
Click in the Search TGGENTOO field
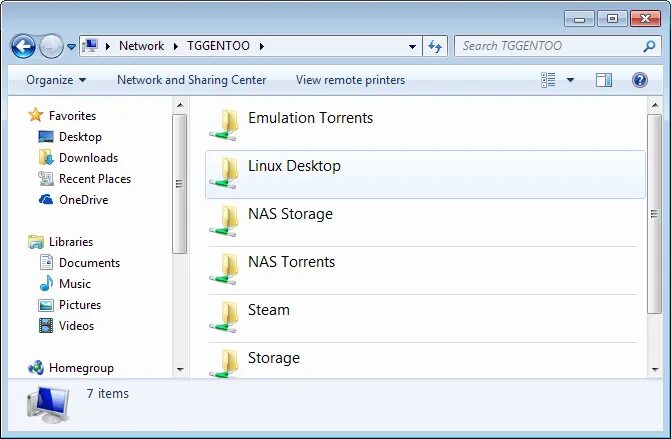click(x=548, y=46)
